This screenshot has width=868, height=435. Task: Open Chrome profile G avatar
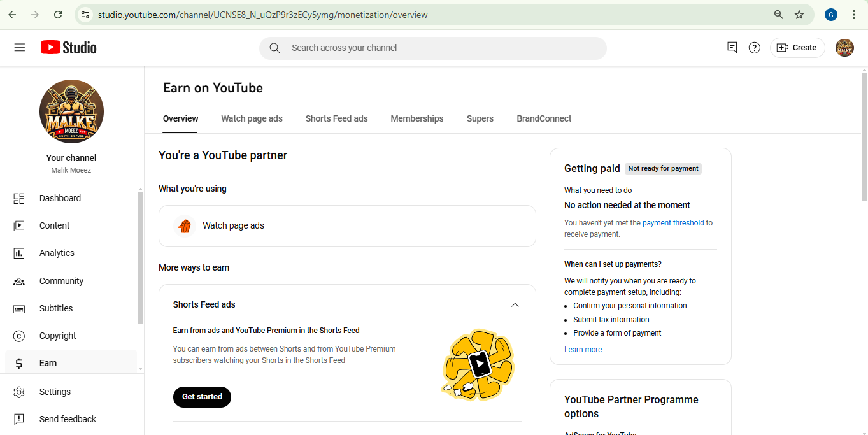click(831, 15)
